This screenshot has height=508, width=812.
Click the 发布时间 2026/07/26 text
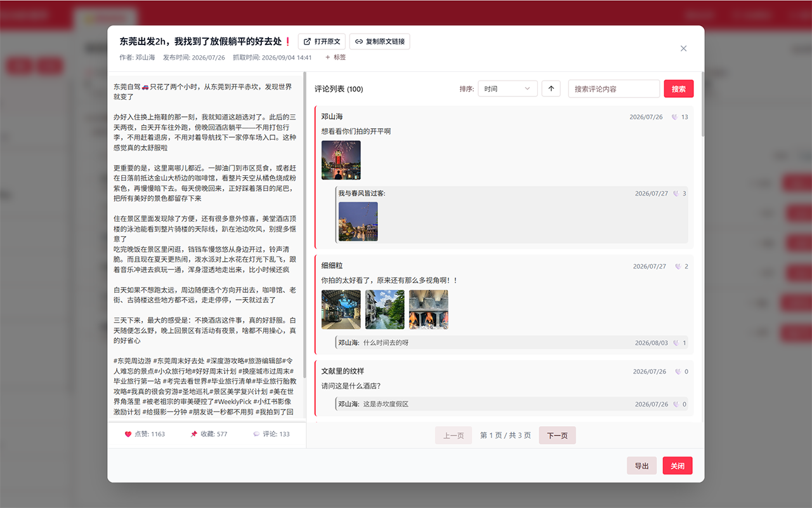click(194, 57)
